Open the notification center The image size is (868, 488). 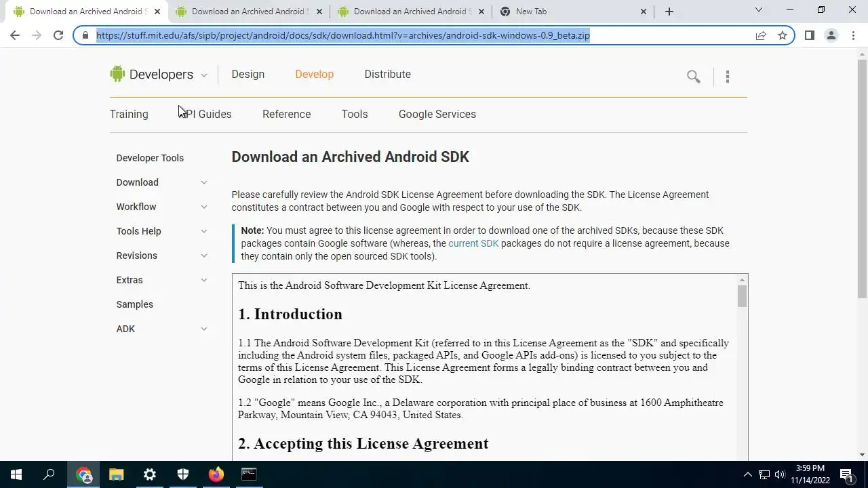[x=846, y=474]
